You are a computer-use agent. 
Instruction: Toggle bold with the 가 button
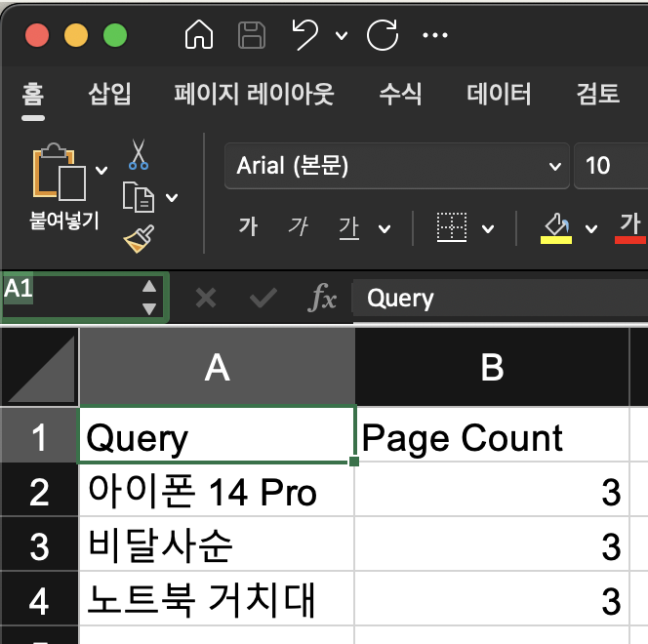pyautogui.click(x=249, y=226)
